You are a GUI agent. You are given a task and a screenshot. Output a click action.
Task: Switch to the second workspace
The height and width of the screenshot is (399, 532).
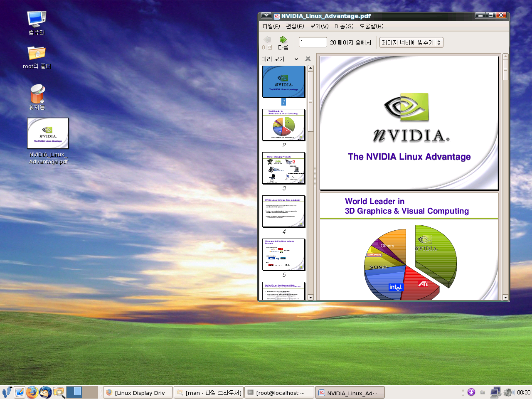pyautogui.click(x=90, y=392)
